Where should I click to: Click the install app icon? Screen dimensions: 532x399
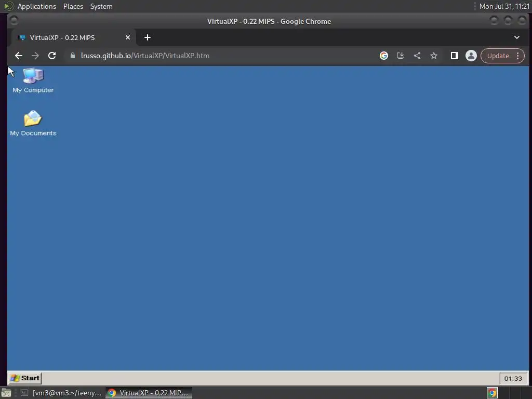click(401, 56)
